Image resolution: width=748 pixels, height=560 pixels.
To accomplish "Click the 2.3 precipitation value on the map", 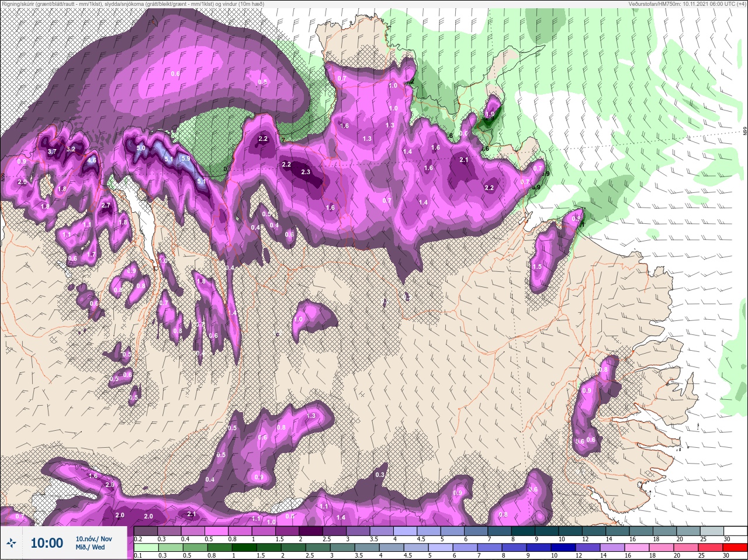I will (x=306, y=172).
